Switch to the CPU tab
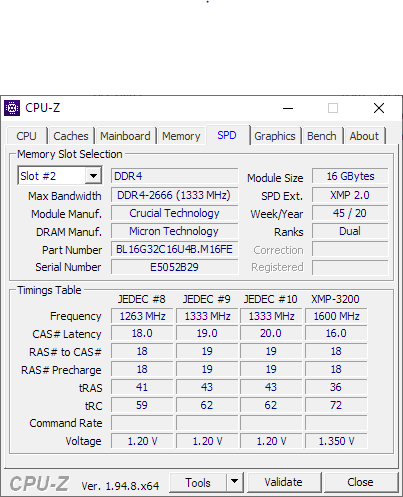403x497 pixels. point(26,136)
